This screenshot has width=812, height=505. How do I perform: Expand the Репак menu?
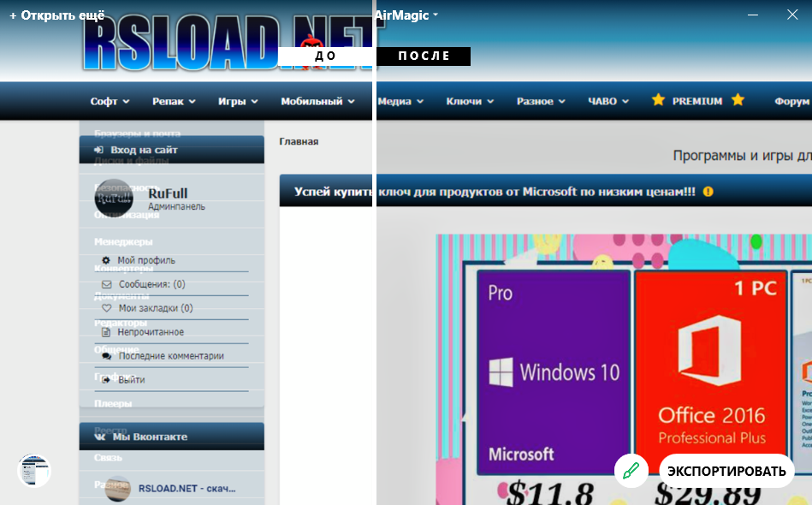pos(174,102)
